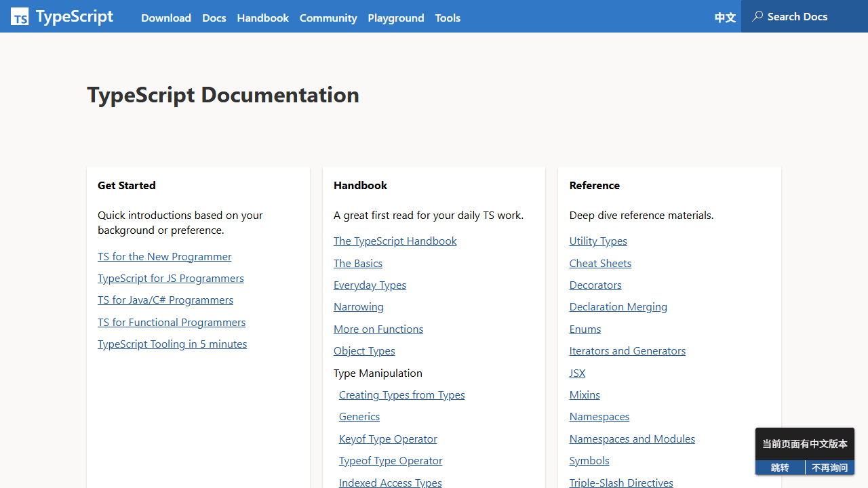Open TypeScript for JS Programmers link
The image size is (868, 488).
click(x=171, y=278)
